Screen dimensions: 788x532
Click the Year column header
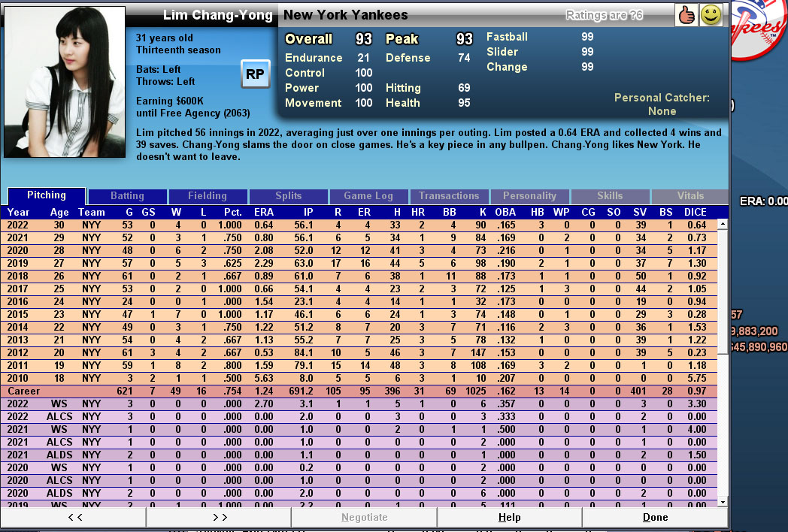coord(18,212)
